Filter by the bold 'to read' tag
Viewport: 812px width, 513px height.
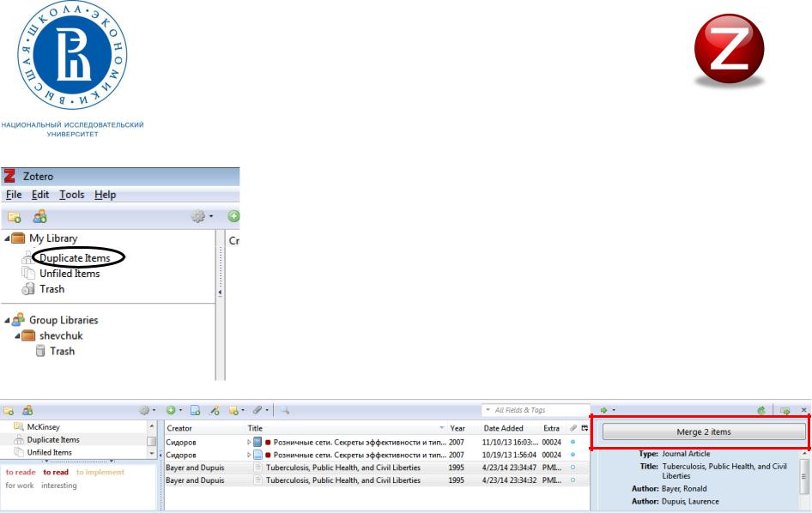(x=56, y=472)
